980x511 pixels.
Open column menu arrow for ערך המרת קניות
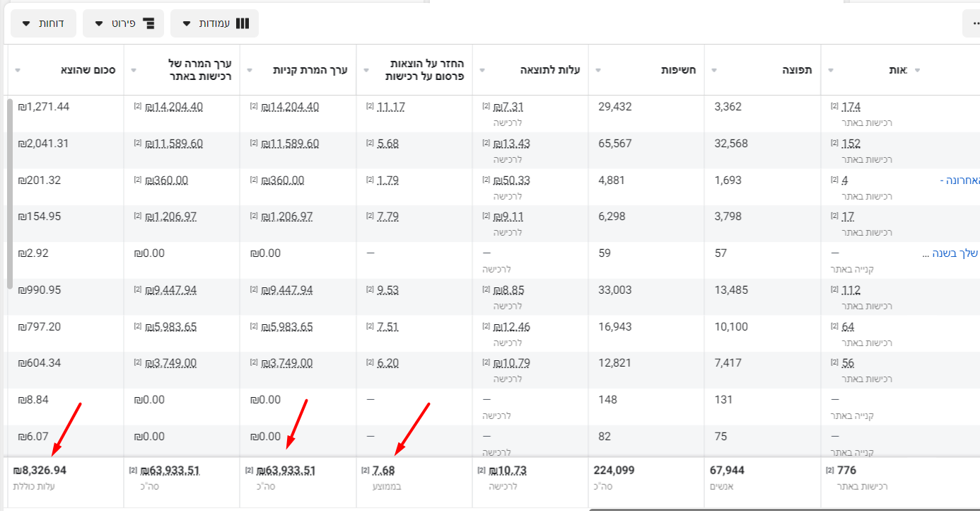pyautogui.click(x=250, y=70)
